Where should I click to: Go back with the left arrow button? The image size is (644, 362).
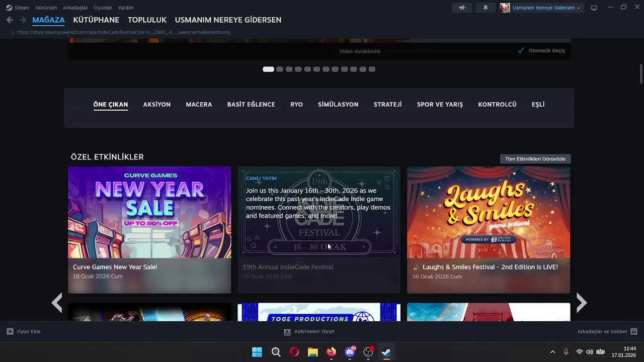(x=10, y=20)
